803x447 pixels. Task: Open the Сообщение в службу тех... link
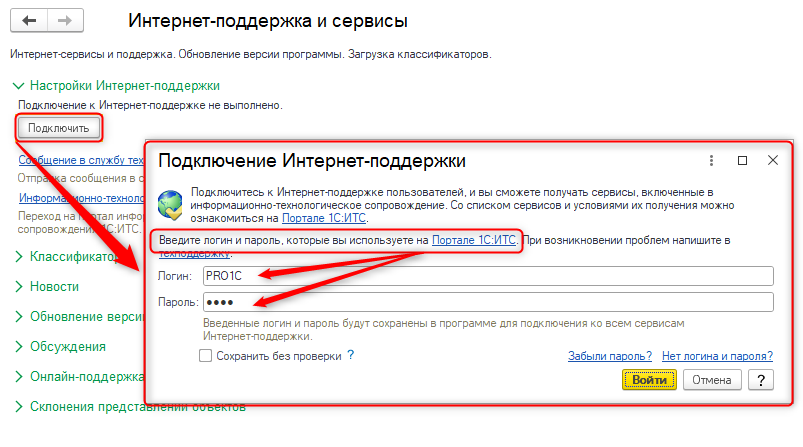coord(81,160)
